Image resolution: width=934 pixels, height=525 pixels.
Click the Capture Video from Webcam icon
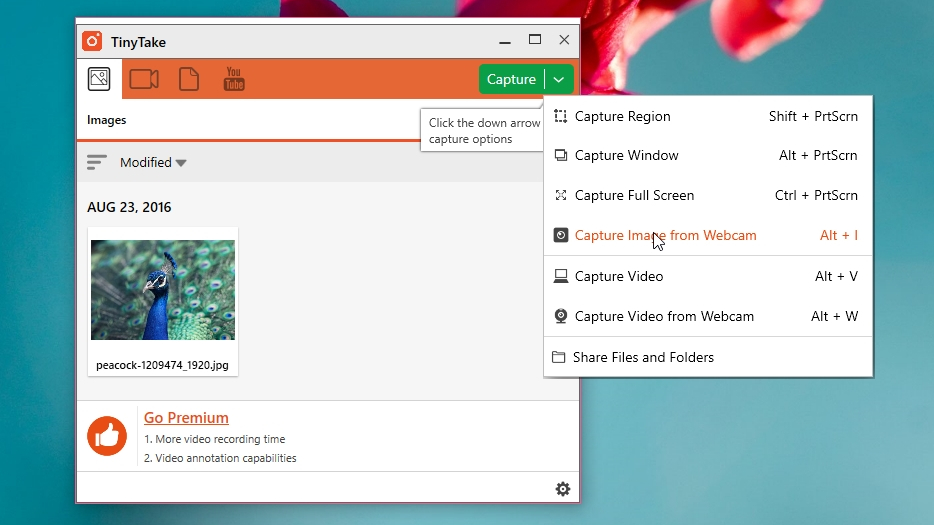pos(561,316)
